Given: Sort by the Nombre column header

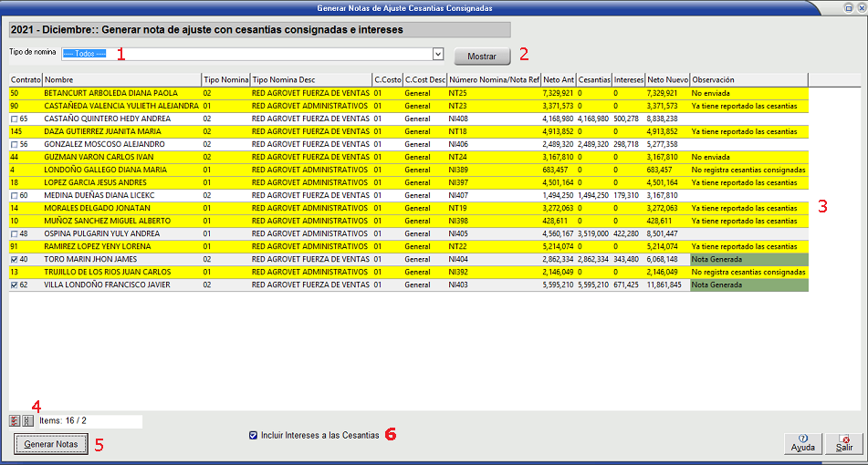Looking at the screenshot, I should coord(120,79).
